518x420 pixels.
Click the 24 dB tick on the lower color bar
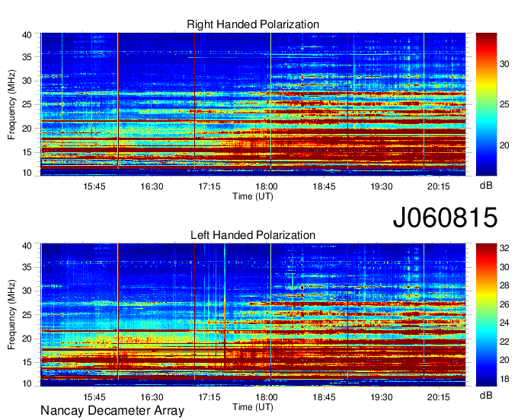504,323
